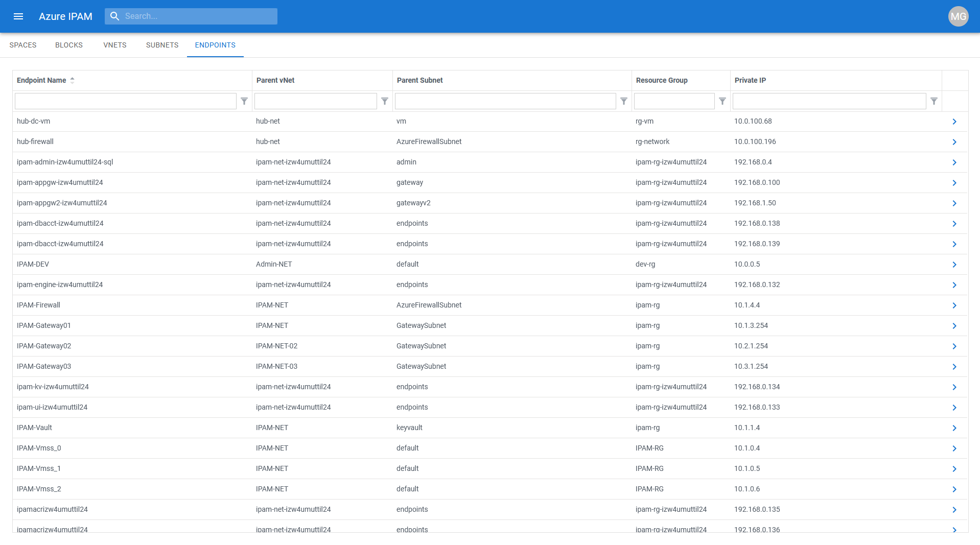Open chevron for ipam-appgw2-izw4umuttil24 row
Screen dimensions: 980x545
coord(954,203)
